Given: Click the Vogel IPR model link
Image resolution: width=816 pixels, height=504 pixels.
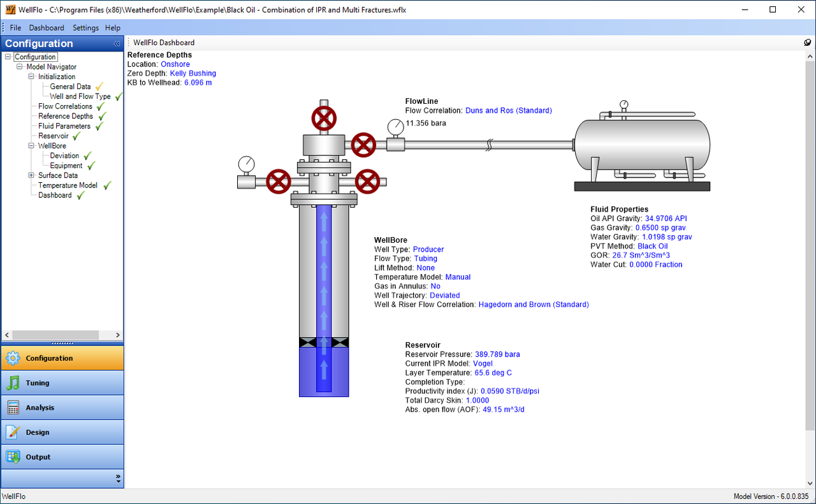Looking at the screenshot, I should 483,364.
